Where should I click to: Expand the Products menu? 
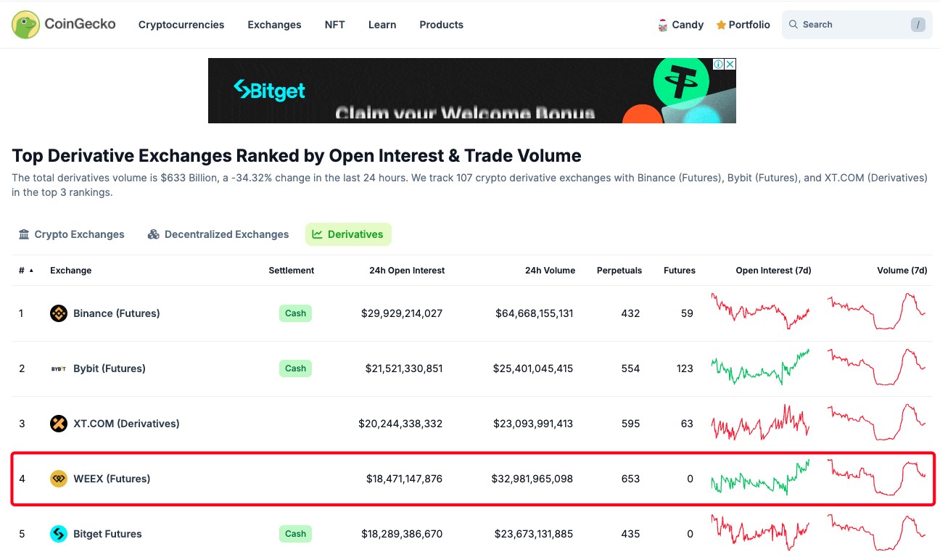pos(441,25)
